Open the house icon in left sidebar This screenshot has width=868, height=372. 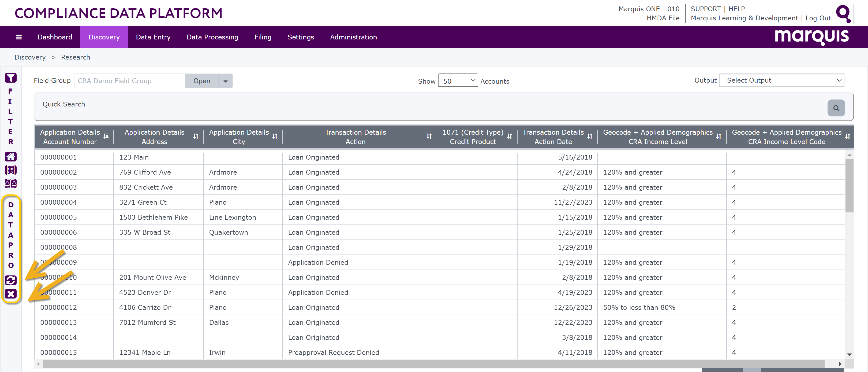10,156
